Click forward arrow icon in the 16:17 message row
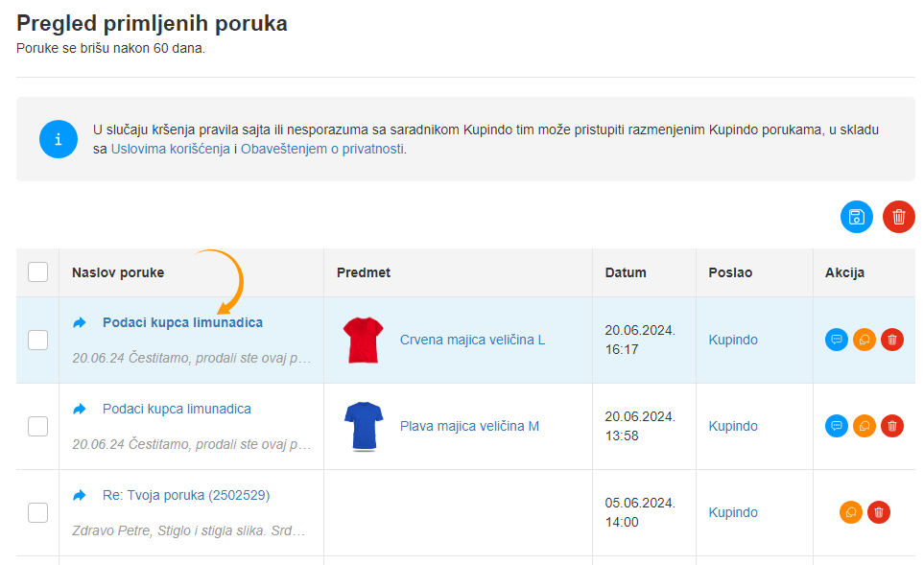The image size is (924, 565). tap(80, 322)
